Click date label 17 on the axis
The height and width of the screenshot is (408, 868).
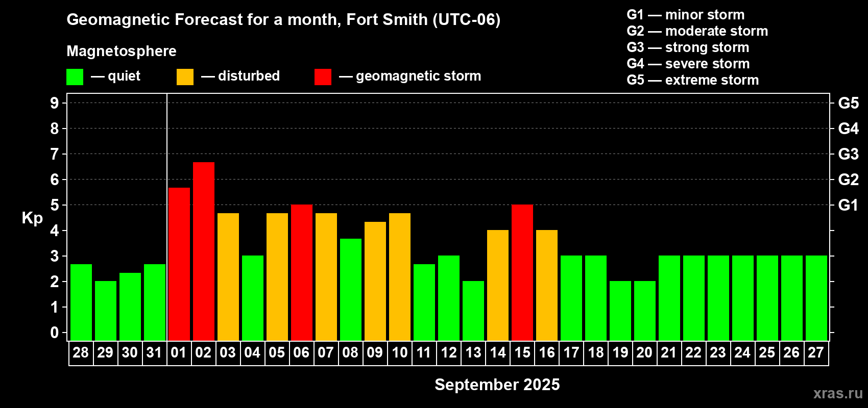coord(571,353)
